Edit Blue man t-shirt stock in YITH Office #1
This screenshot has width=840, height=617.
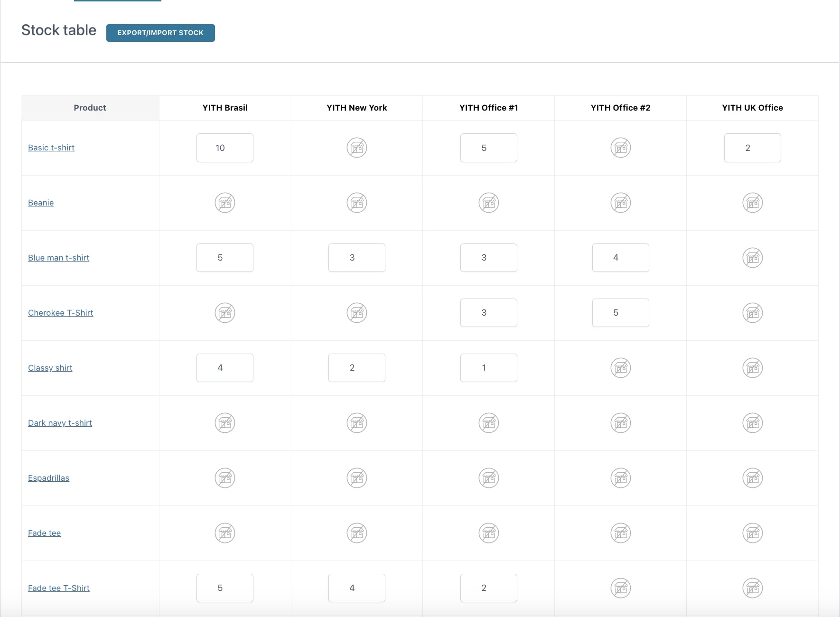point(489,258)
